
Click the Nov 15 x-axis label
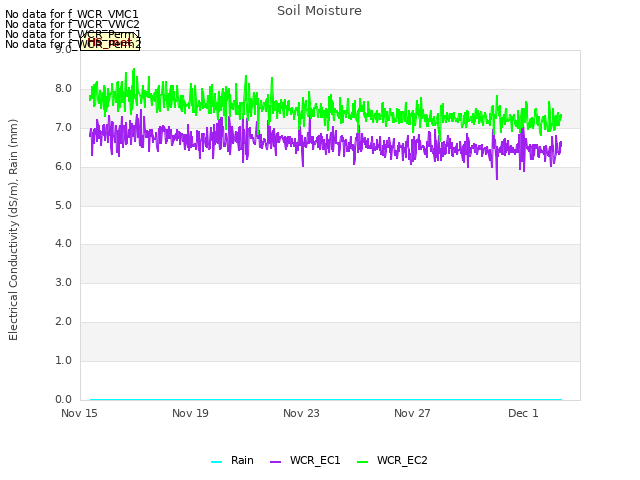(79, 413)
